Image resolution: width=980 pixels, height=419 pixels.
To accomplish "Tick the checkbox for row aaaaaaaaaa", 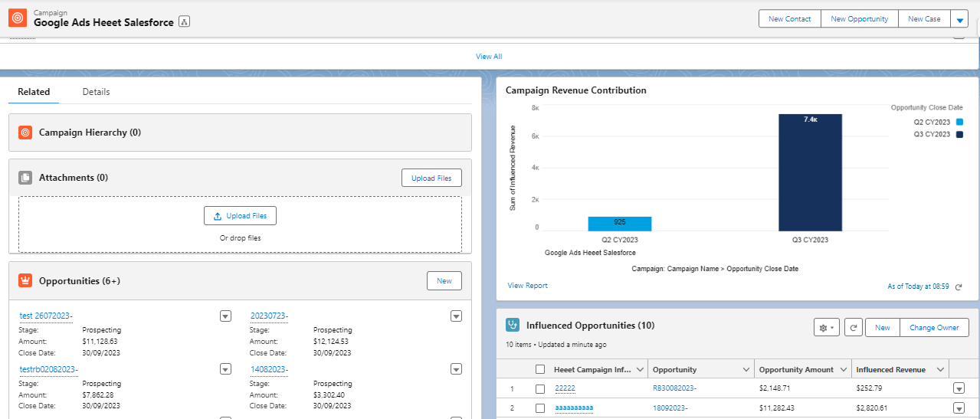I will (x=540, y=408).
